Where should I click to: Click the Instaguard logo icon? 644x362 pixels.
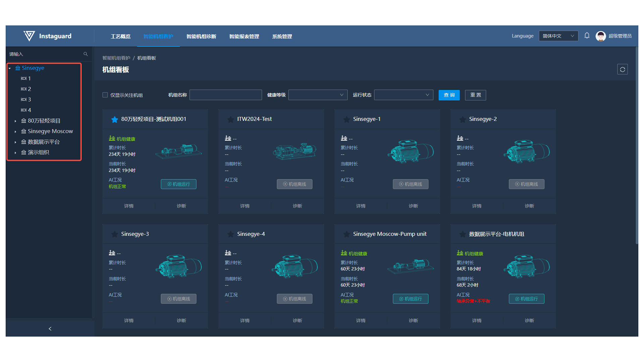click(29, 36)
